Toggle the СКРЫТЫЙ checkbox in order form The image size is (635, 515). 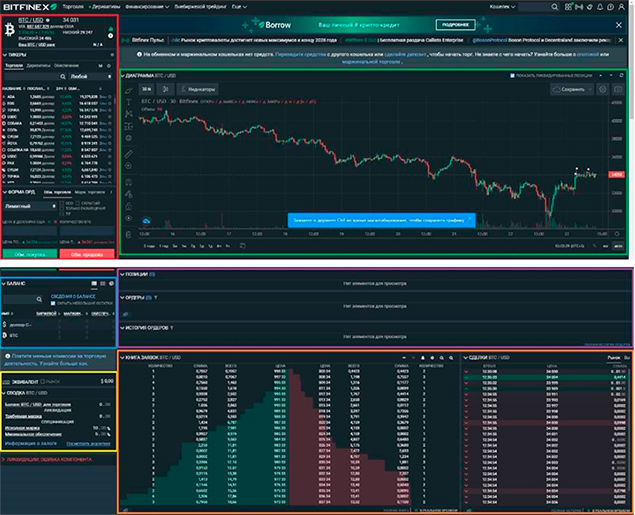(78, 203)
